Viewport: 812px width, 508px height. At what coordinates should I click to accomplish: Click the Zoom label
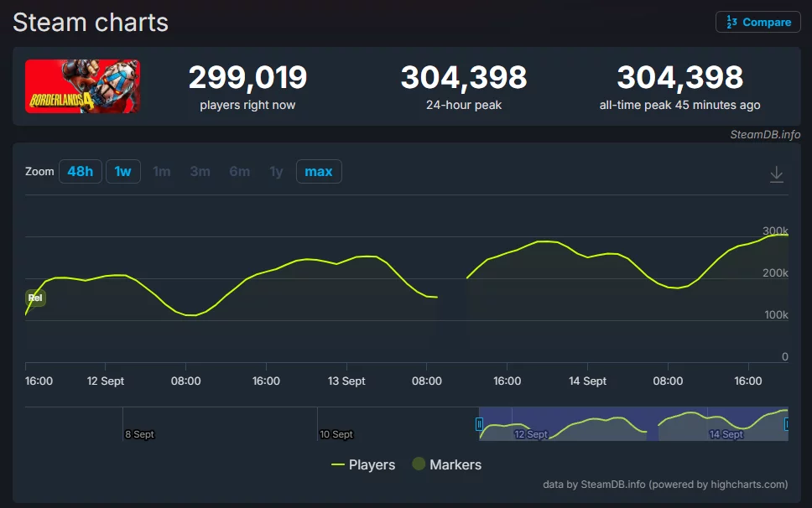coord(39,171)
